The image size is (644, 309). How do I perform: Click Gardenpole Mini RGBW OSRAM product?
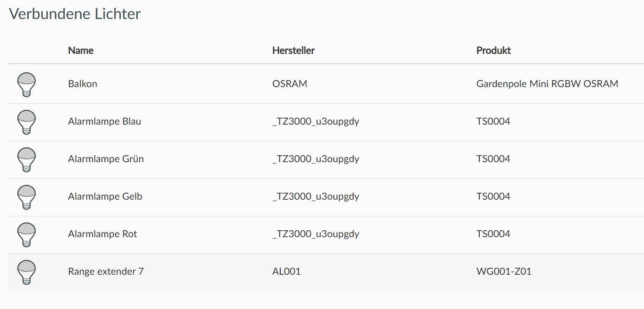point(547,84)
